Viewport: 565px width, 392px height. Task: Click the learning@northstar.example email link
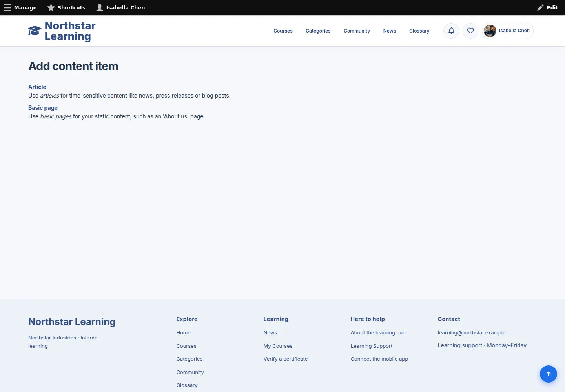coord(472,333)
